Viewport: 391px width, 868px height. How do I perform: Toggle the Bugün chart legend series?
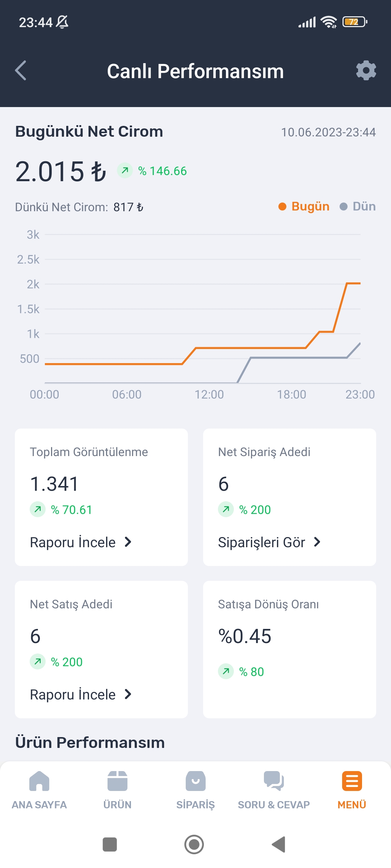(304, 207)
